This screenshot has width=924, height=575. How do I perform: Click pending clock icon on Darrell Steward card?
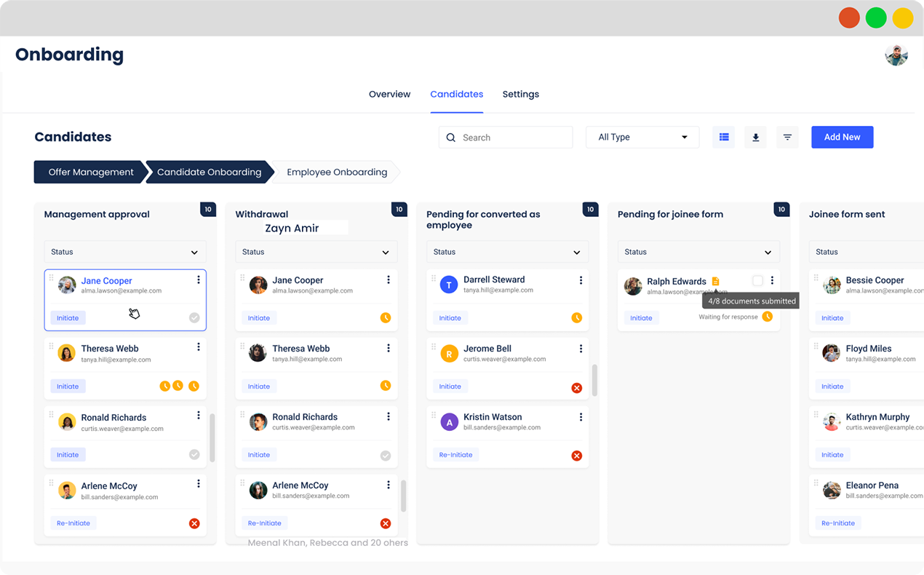(x=576, y=317)
